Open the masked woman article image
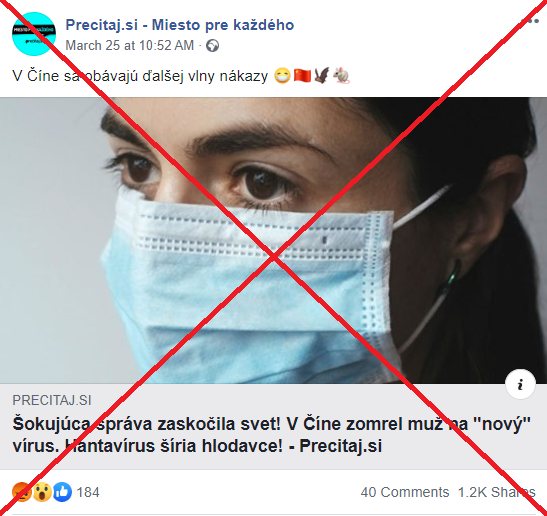547x516 pixels. tap(274, 240)
